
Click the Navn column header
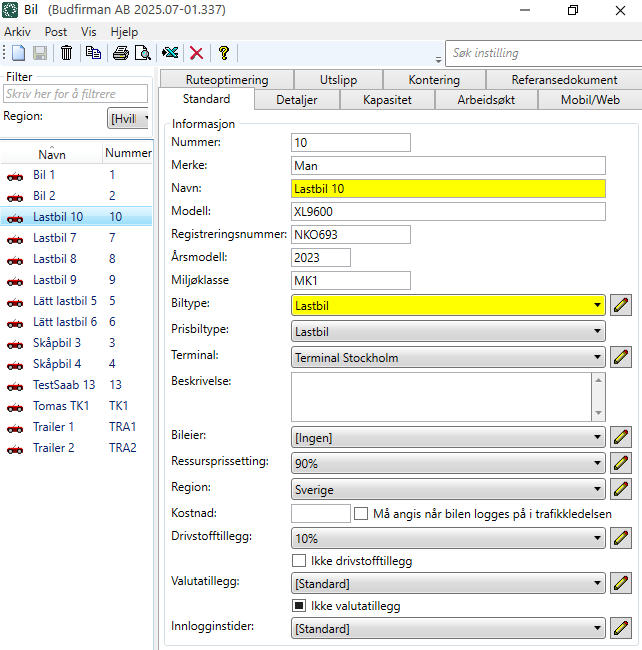(x=52, y=154)
